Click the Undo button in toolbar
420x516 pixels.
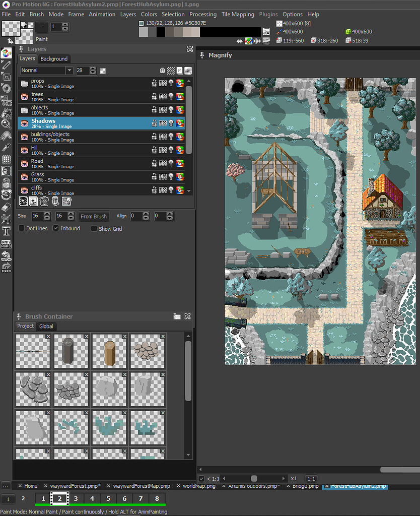(6, 255)
